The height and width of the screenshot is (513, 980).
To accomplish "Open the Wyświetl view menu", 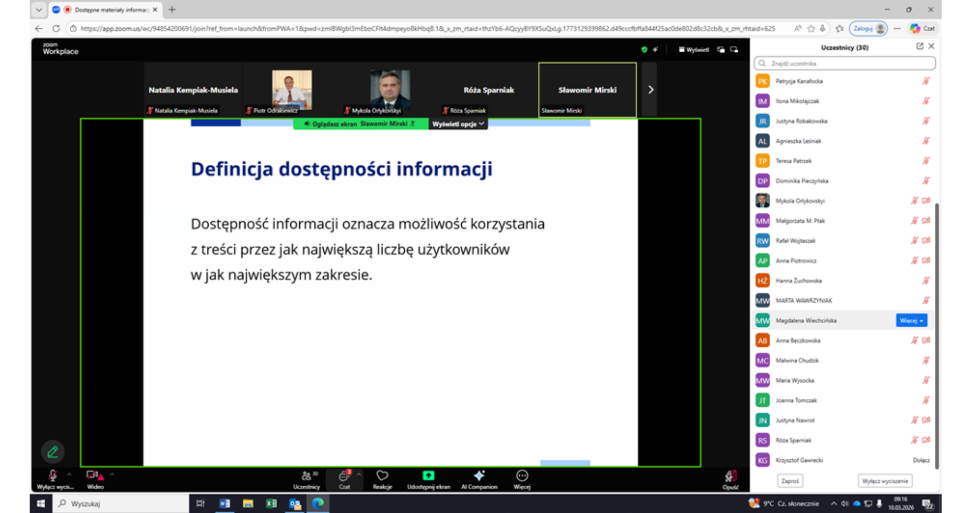I will click(694, 50).
